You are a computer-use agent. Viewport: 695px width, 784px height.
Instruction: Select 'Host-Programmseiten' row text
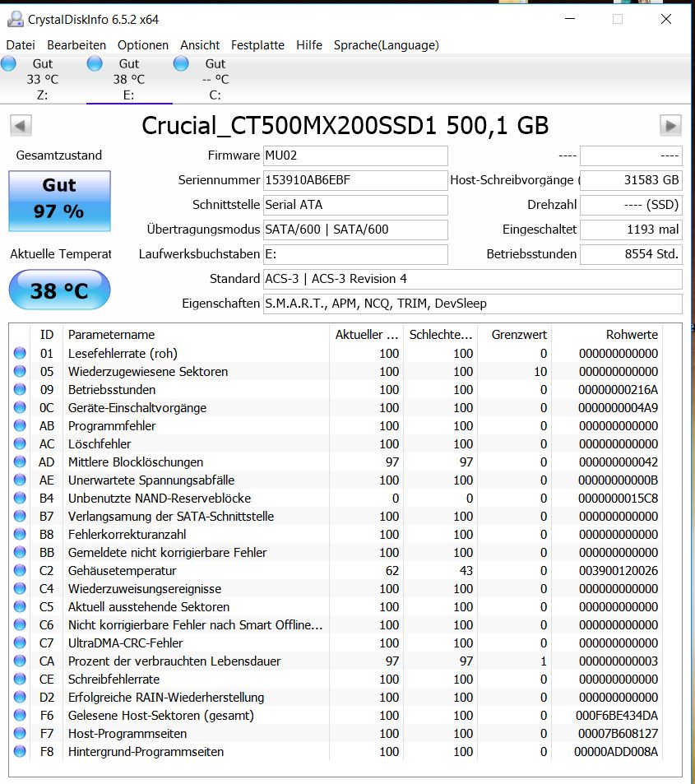tap(127, 734)
